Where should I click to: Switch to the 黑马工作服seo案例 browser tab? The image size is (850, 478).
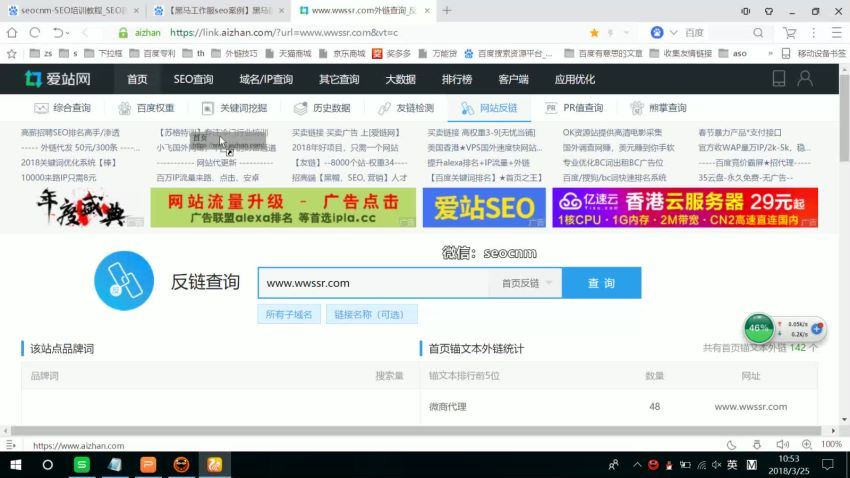pos(218,10)
